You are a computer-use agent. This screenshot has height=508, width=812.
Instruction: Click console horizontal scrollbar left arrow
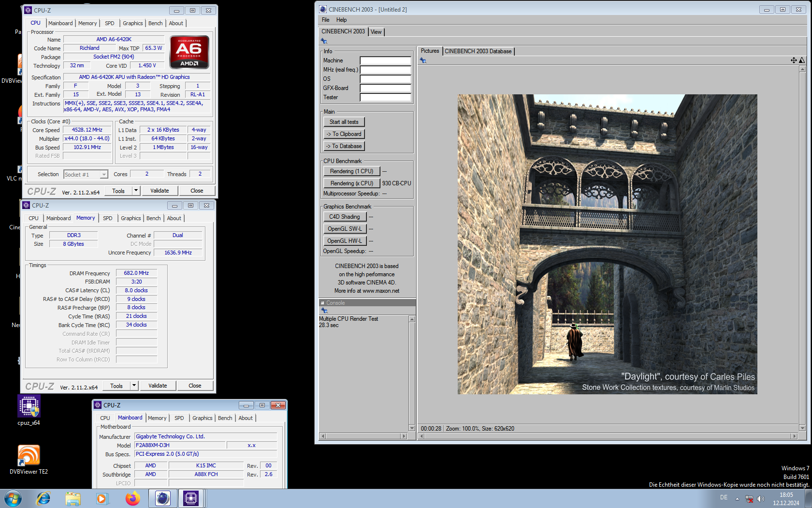[322, 436]
